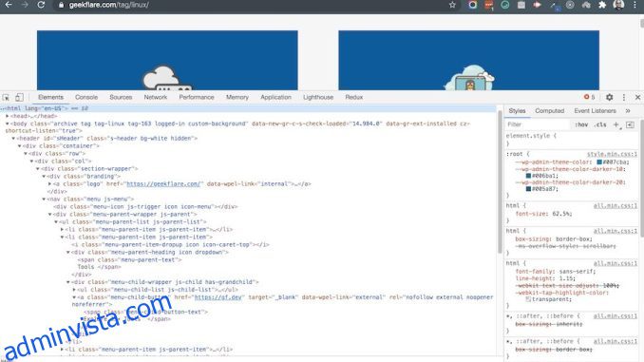This screenshot has width=644, height=362.
Task: Collapse the div class branding node
Action: 44,177
